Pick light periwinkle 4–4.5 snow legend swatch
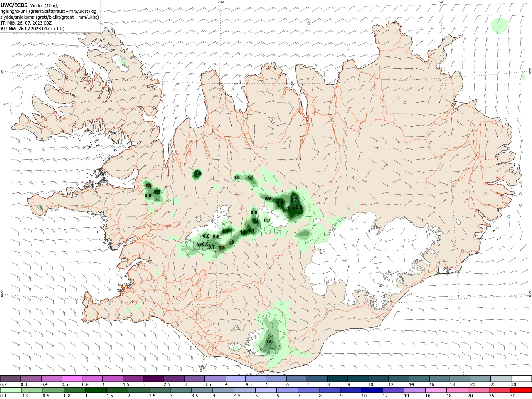The width and height of the screenshot is (532, 399). point(235,379)
